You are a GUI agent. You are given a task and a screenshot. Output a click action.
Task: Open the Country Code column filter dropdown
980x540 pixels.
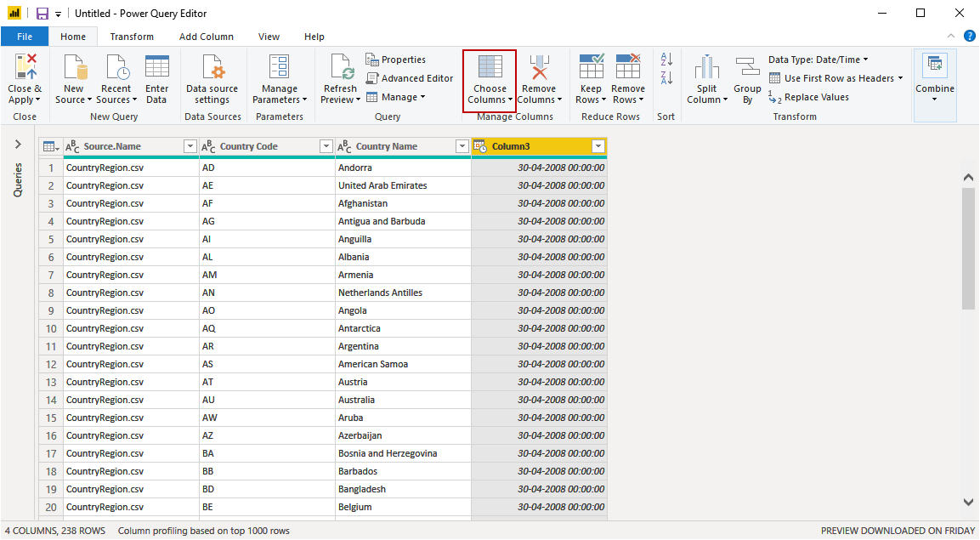pyautogui.click(x=326, y=147)
